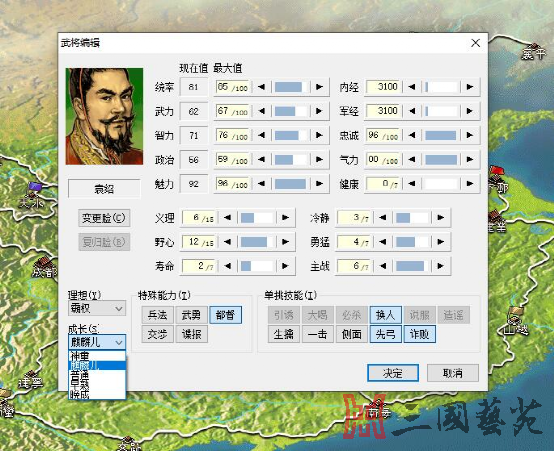Toggle the 诈败 duel skill
The image size is (554, 451).
[x=419, y=334]
